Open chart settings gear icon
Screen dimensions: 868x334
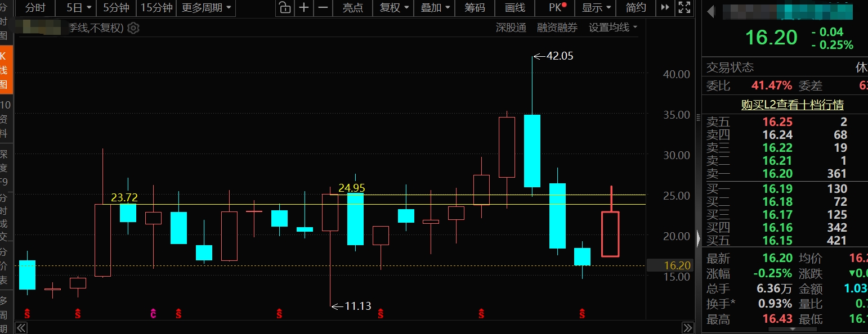[133, 28]
